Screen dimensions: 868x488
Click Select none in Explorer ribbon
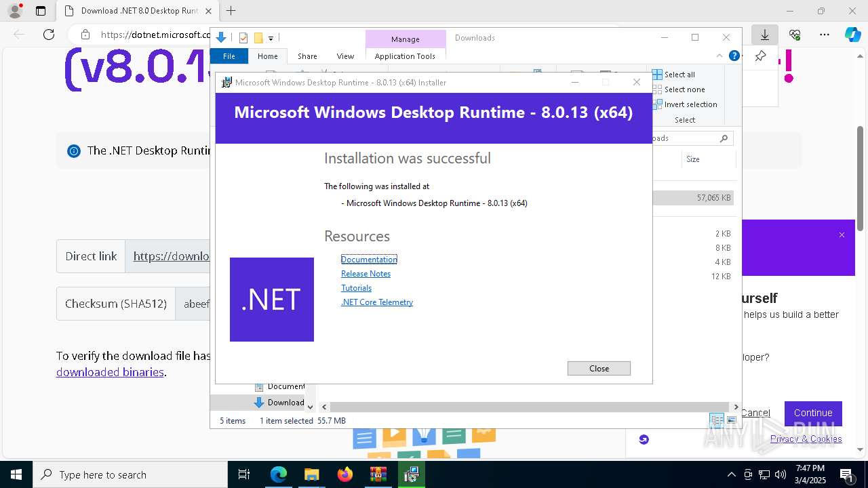tap(679, 89)
